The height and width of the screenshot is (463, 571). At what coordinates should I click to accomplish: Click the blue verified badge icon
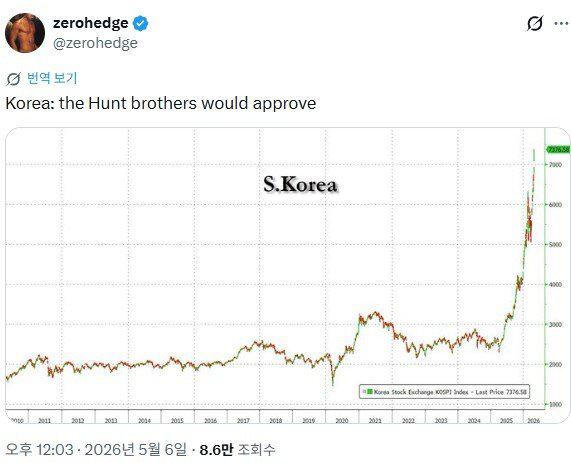tap(140, 23)
